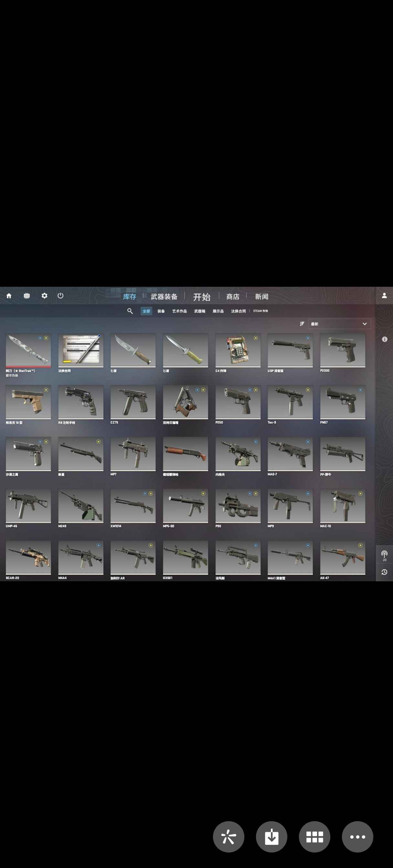Viewport: 393px width, 868px height.
Task: Select the 汰换合同 filter tab
Action: click(239, 311)
